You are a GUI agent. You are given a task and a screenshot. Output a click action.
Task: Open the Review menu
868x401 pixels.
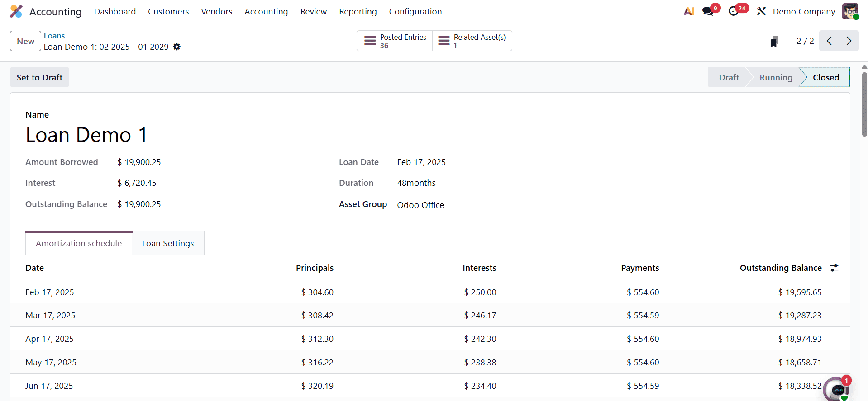tap(314, 11)
